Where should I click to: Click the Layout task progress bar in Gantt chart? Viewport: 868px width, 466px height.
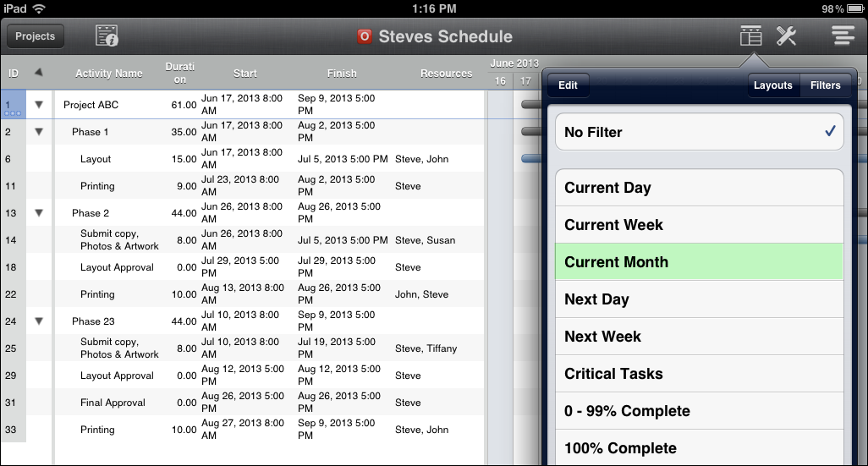(x=530, y=158)
